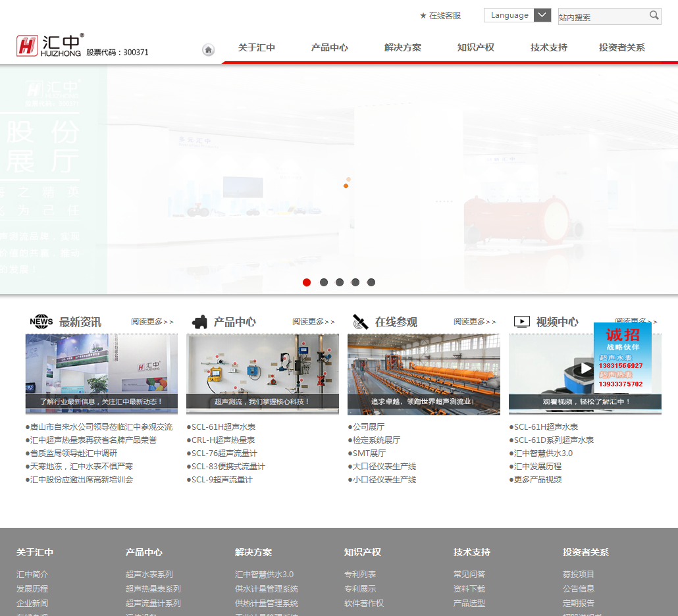The image size is (678, 616).
Task: Open the 关于汇中 menu
Action: 257,47
